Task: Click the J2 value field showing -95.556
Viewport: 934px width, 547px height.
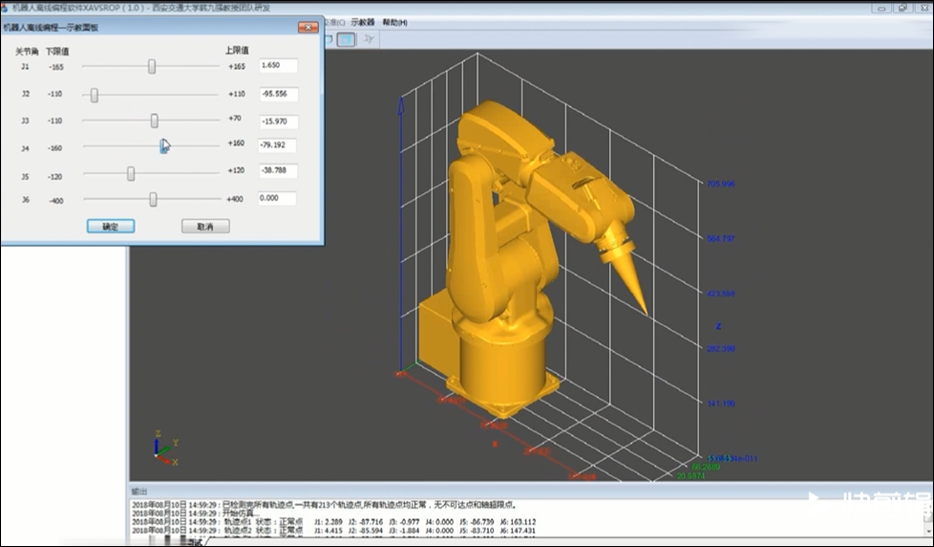Action: tap(277, 94)
